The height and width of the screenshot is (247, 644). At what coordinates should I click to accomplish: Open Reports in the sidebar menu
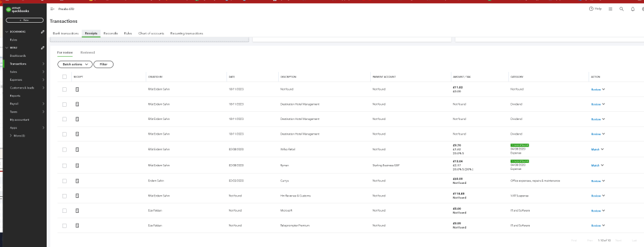(15, 96)
